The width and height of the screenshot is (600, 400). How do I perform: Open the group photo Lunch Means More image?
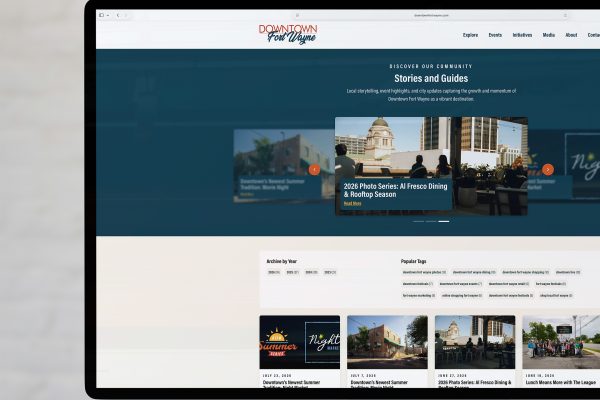(561, 342)
